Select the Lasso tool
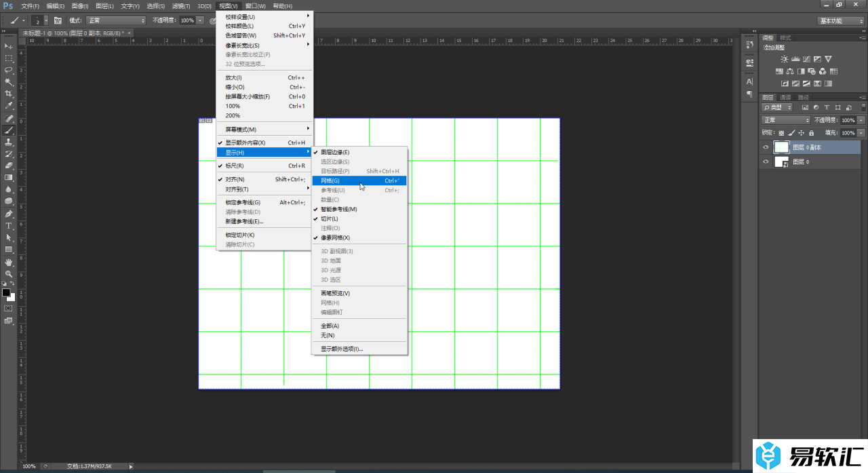This screenshot has height=473, width=868. [9, 70]
